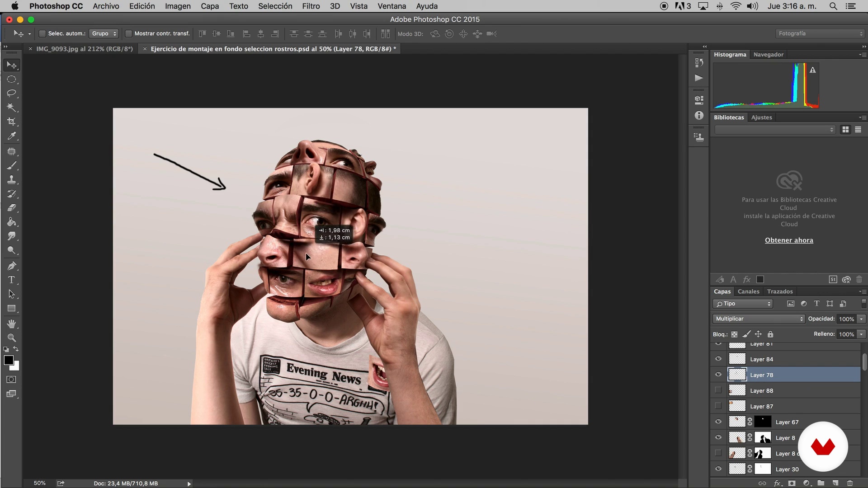The width and height of the screenshot is (868, 488).
Task: Show Layer 87 visibility box
Action: pos(718,406)
